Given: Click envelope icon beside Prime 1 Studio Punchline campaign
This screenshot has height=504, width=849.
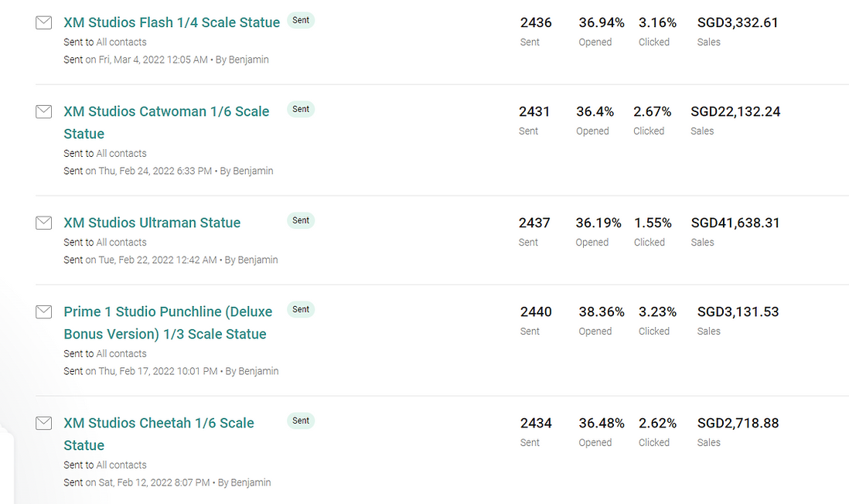Looking at the screenshot, I should point(44,312).
